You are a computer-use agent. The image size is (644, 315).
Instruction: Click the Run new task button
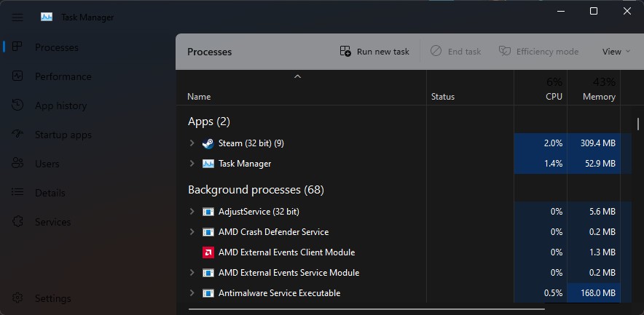(x=374, y=52)
